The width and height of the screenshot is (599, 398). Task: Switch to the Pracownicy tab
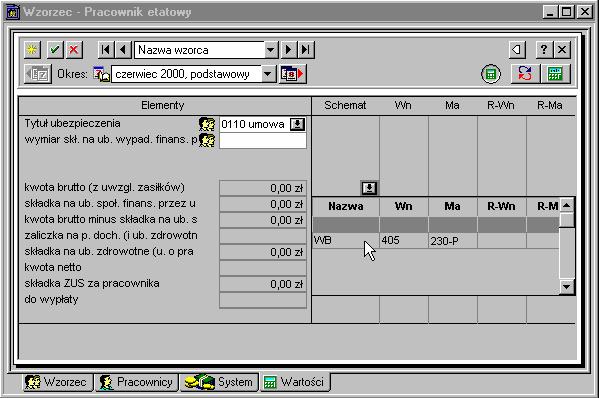136,382
